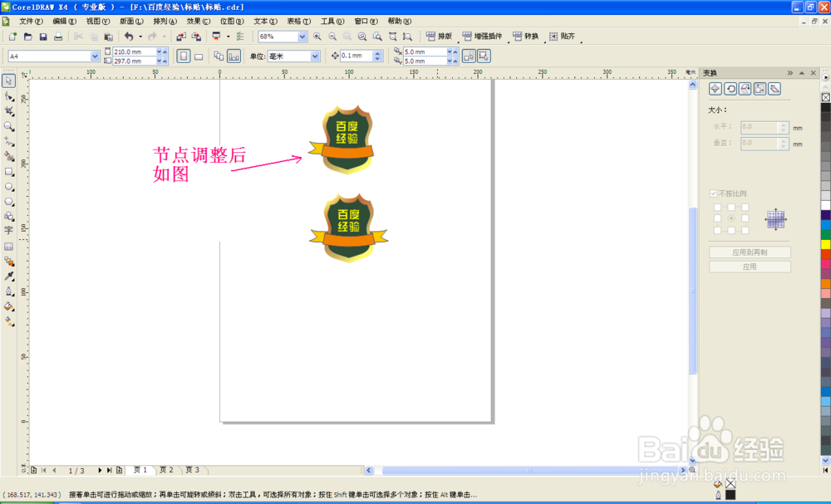The image size is (831, 504).
Task: Select the Rectangle tool
Action: point(9,173)
